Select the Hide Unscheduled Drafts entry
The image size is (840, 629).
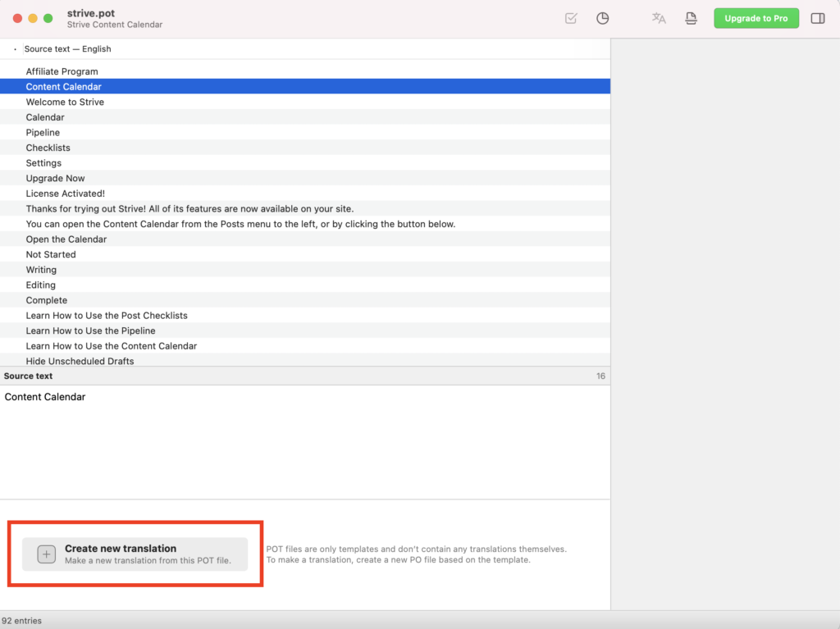[305, 360]
